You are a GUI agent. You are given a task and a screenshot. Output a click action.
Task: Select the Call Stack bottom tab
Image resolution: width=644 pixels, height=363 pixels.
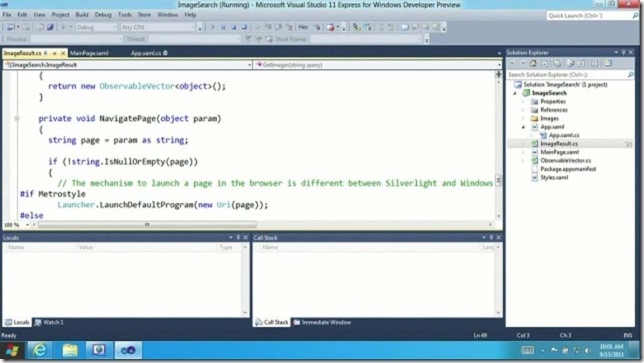pos(271,322)
